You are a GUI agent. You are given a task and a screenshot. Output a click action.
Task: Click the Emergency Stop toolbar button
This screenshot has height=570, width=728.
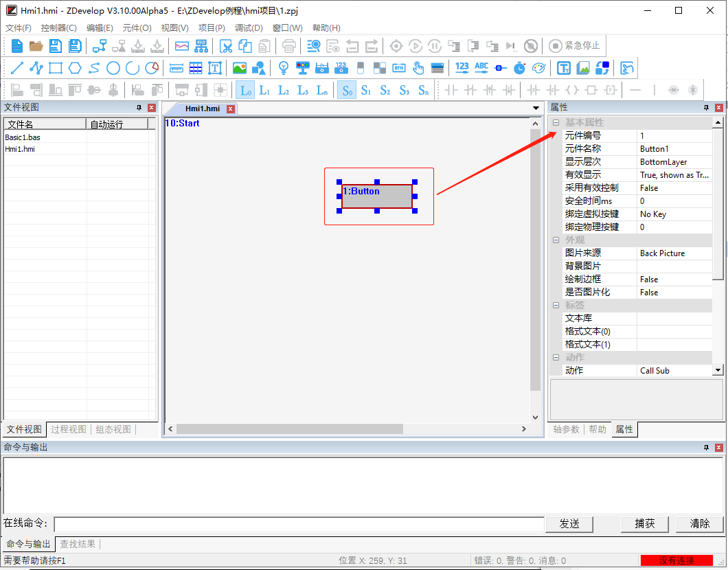[573, 46]
